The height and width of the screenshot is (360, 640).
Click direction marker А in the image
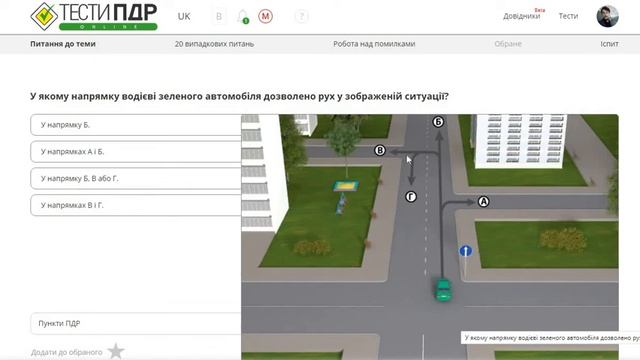[x=483, y=202]
